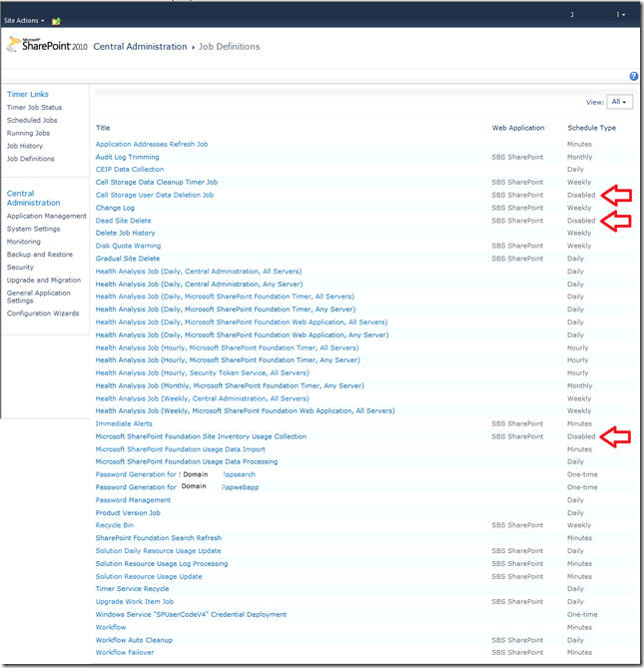Viewport: 644px width, 668px height.
Task: Go to System Settings
Action: click(33, 229)
